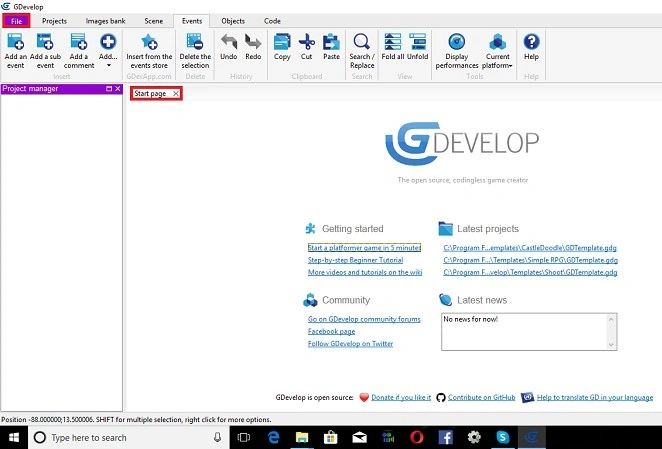Open the File menu
The width and height of the screenshot is (662, 449).
[x=16, y=21]
